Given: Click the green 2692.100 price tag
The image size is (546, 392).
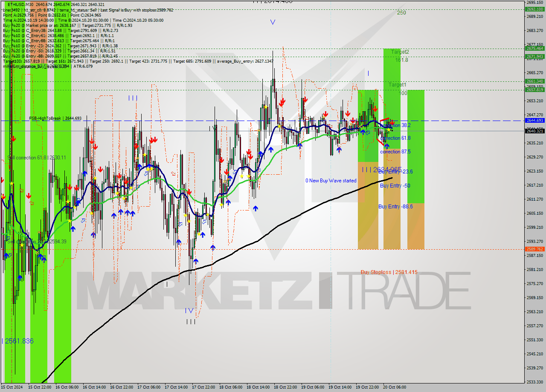Looking at the screenshot, I should [x=535, y=9].
